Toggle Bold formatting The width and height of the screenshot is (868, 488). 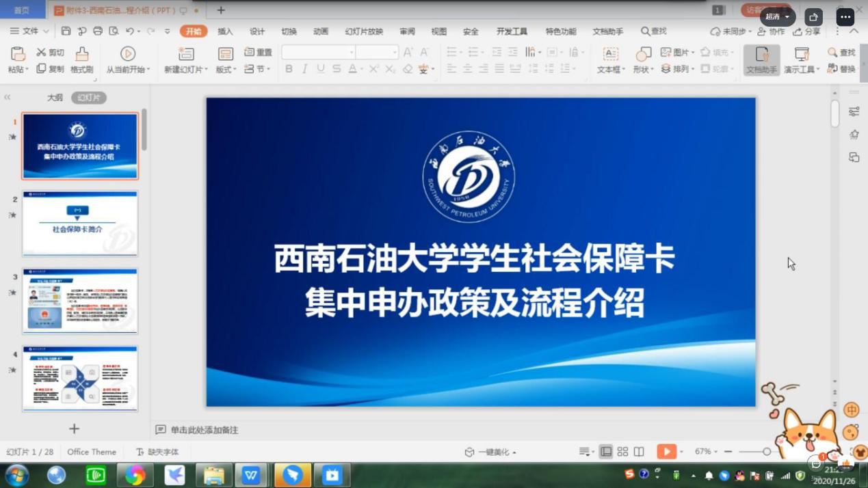(289, 68)
